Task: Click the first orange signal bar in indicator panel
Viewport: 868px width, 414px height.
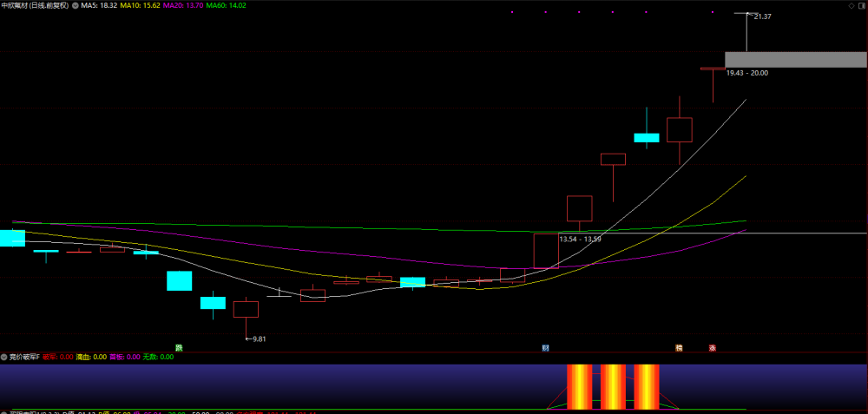Action: point(580,386)
